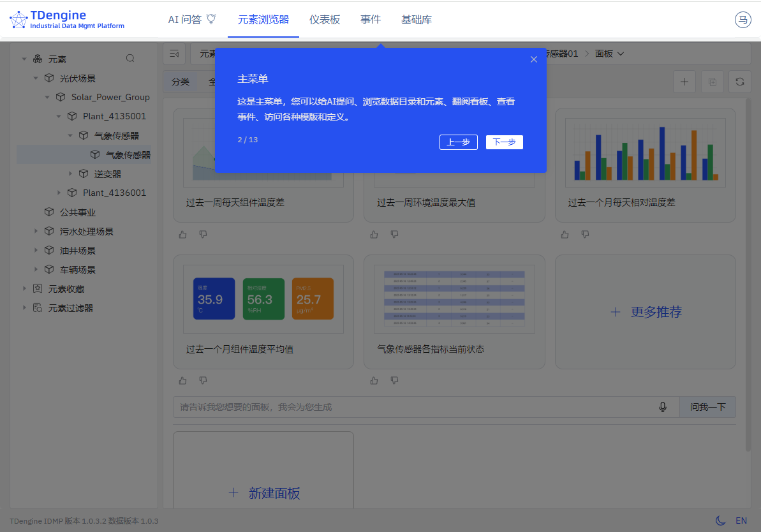Like the 气象传感器各指标当前状态 panel
761x532 pixels.
point(374,381)
